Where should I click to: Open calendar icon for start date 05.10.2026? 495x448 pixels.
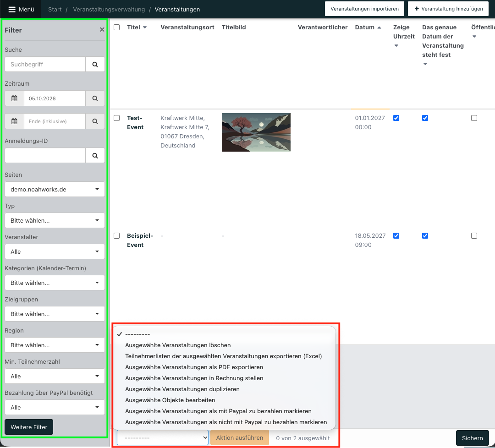tap(15, 98)
